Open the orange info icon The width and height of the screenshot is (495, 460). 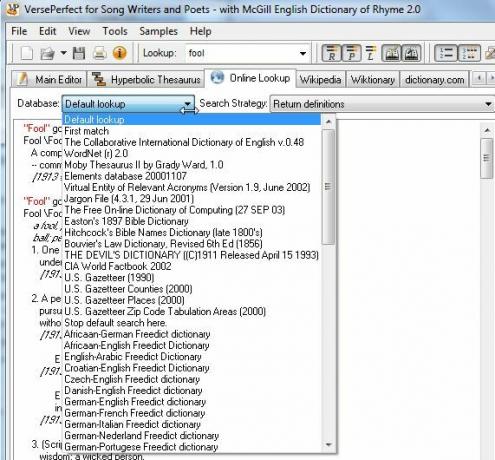[120, 53]
